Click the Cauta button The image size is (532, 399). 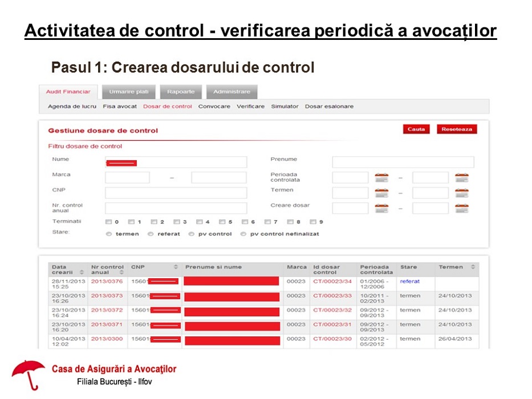pos(416,129)
